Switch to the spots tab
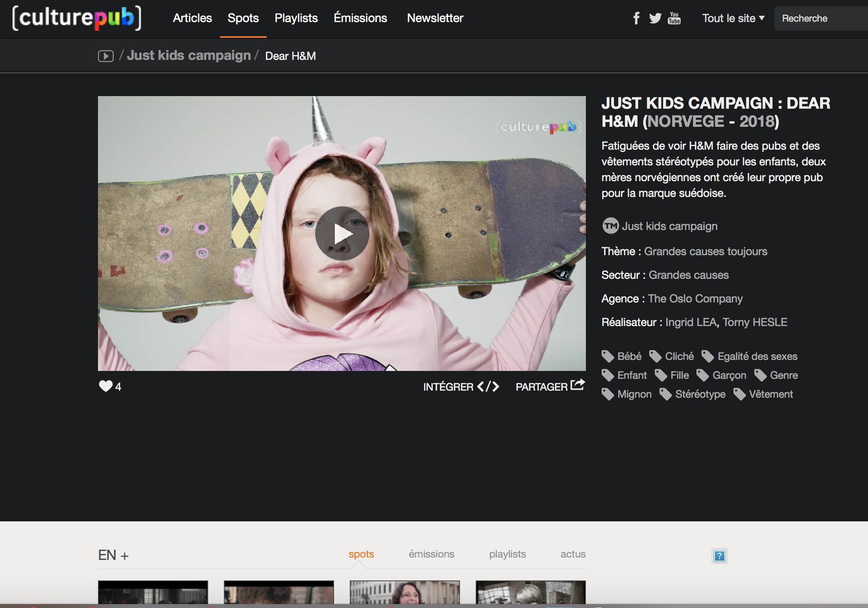 pyautogui.click(x=361, y=554)
